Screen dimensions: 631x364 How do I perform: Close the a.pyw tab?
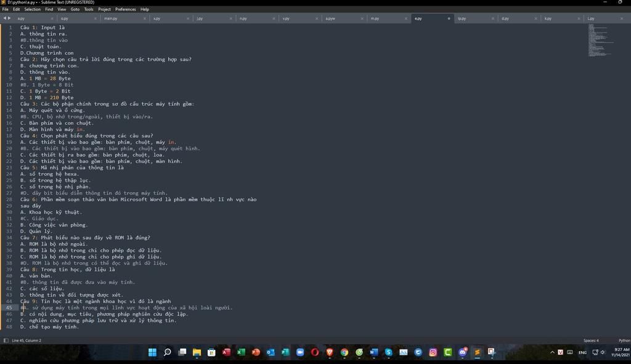coord(362,18)
